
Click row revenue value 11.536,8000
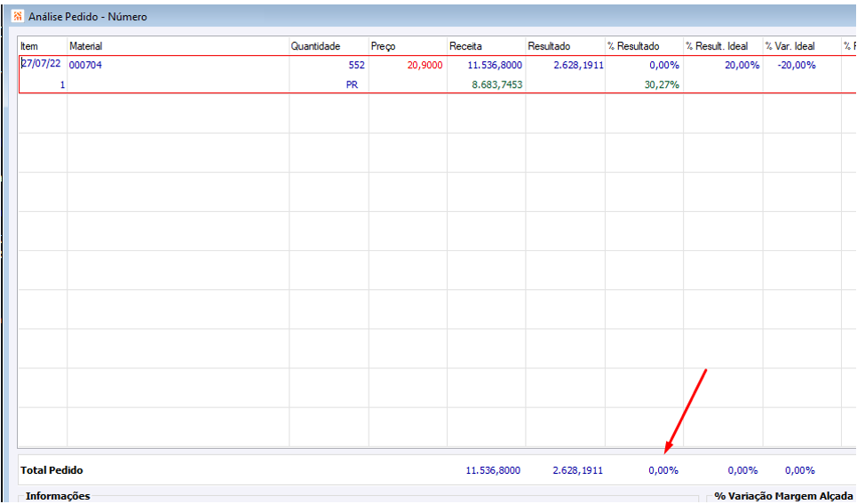(x=495, y=65)
